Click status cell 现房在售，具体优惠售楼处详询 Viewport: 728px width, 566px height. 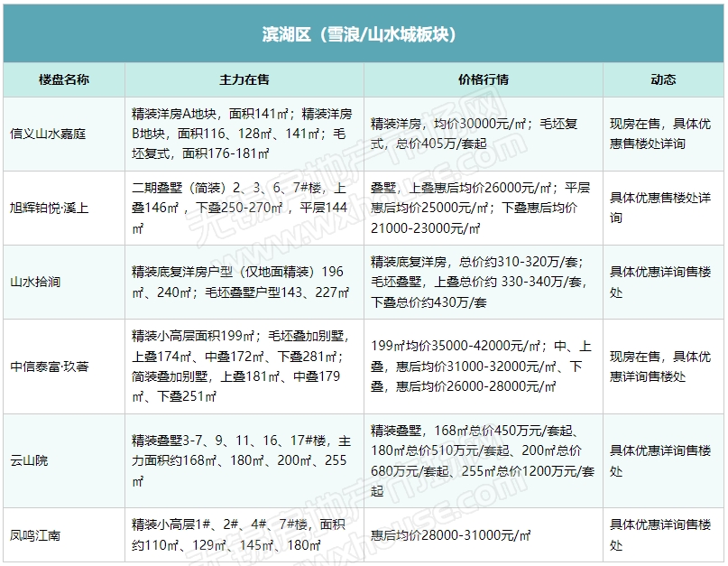(663, 134)
